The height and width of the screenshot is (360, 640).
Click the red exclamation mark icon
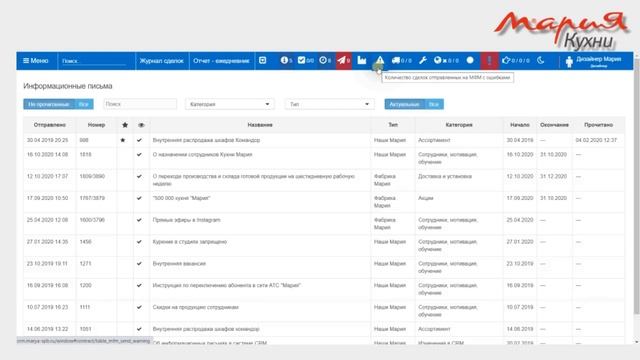pyautogui.click(x=489, y=61)
